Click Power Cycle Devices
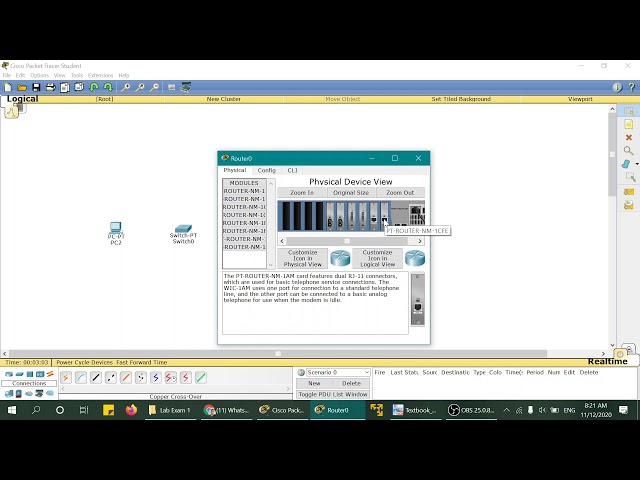This screenshot has height=480, width=640. pyautogui.click(x=84, y=362)
